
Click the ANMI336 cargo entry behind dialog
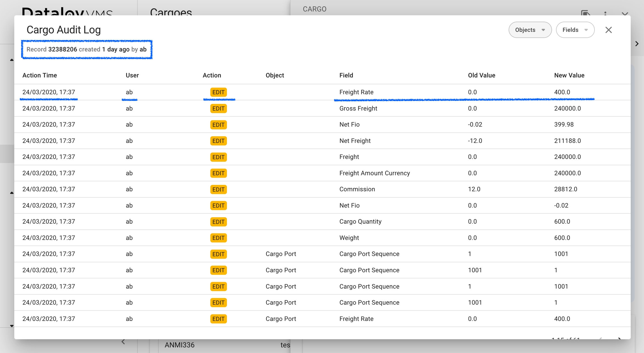pos(179,345)
